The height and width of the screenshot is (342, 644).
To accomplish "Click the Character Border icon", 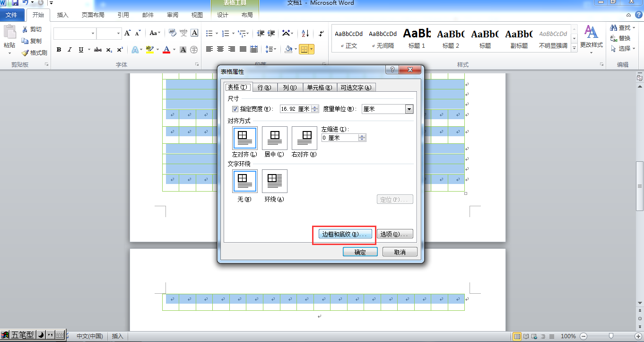I will click(x=194, y=33).
